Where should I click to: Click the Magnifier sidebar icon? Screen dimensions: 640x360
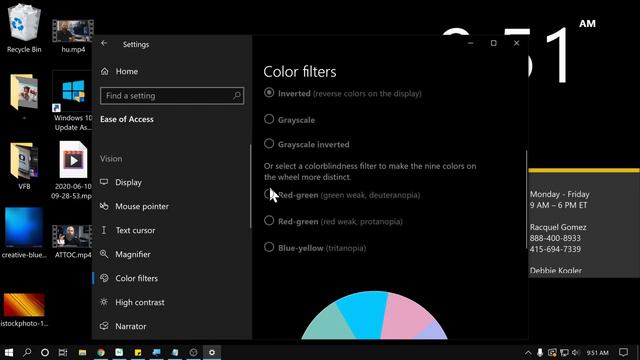point(104,254)
